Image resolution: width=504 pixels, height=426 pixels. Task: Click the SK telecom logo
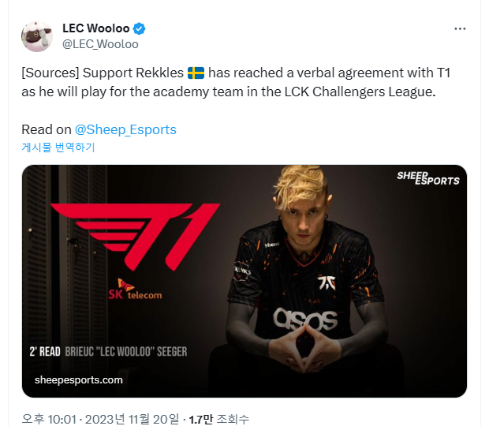point(135,290)
